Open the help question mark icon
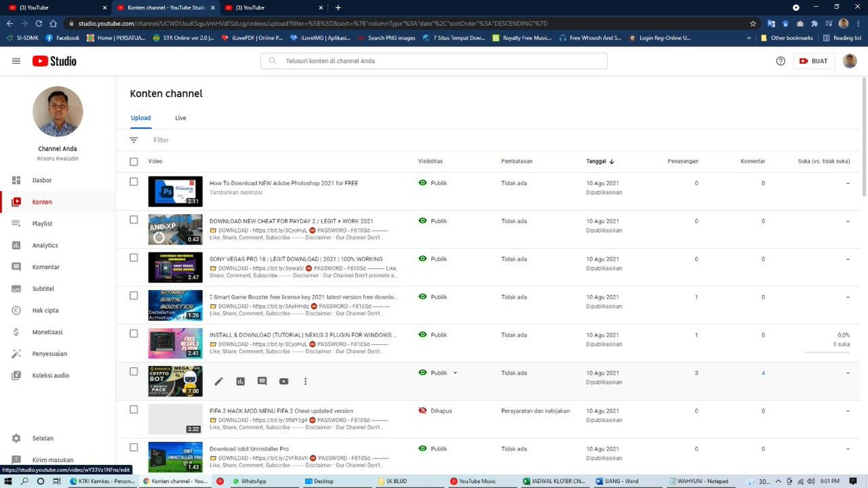This screenshot has height=488, width=868. point(780,61)
